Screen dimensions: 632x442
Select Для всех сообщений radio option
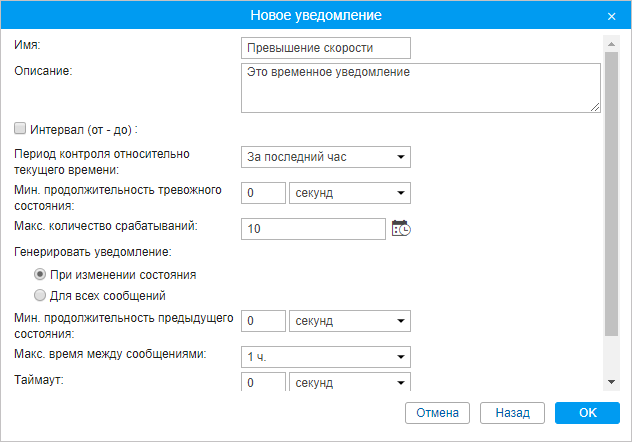[x=40, y=295]
